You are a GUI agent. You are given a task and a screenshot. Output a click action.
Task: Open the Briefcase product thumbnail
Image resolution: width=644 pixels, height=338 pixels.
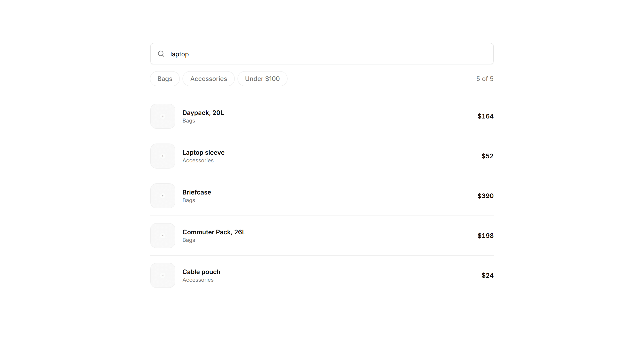click(x=163, y=196)
